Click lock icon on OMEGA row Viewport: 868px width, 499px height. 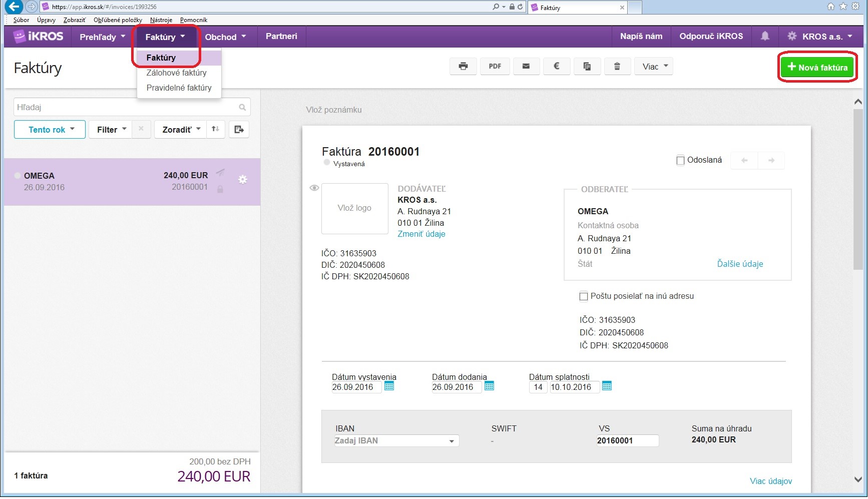220,189
